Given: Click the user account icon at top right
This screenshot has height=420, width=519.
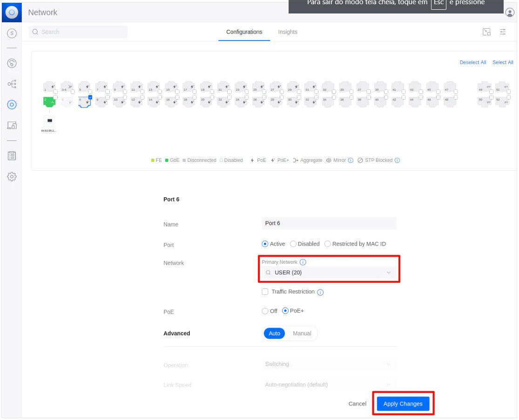Looking at the screenshot, I should [x=510, y=13].
